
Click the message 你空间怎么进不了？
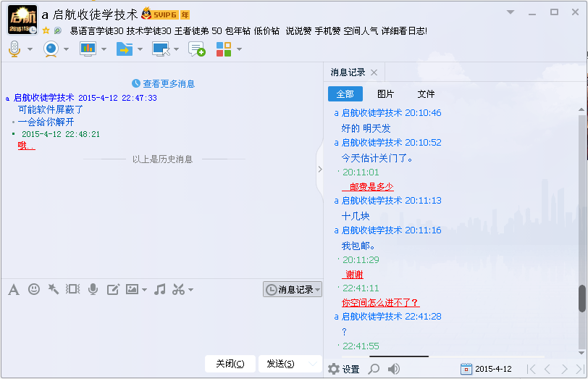(381, 302)
